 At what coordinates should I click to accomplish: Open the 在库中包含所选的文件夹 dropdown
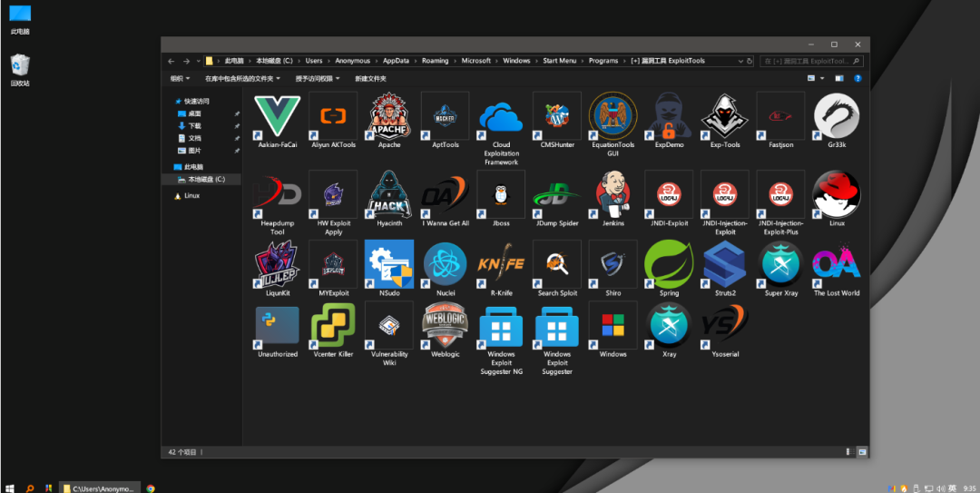(242, 79)
